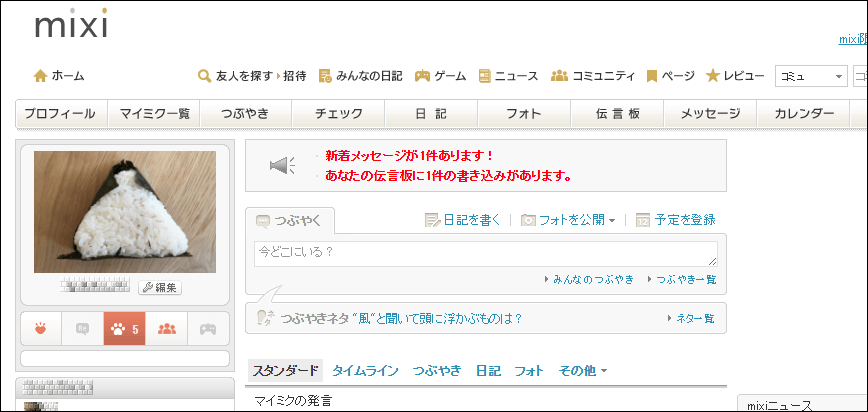This screenshot has width=868, height=412.
Task: Click the megaphone announcement icon
Action: (282, 166)
